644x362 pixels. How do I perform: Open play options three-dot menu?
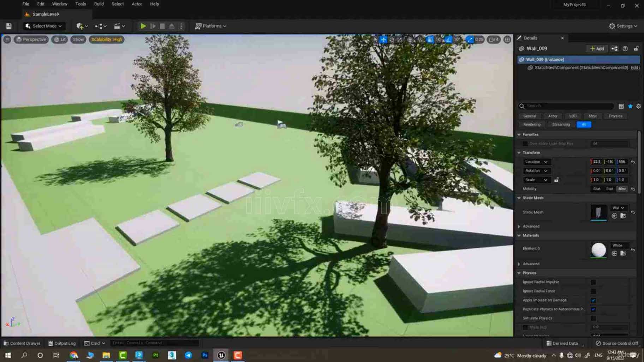(181, 26)
